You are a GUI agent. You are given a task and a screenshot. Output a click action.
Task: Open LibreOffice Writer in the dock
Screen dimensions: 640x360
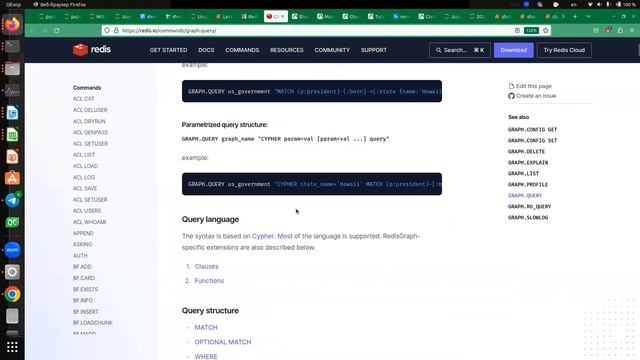tap(12, 113)
